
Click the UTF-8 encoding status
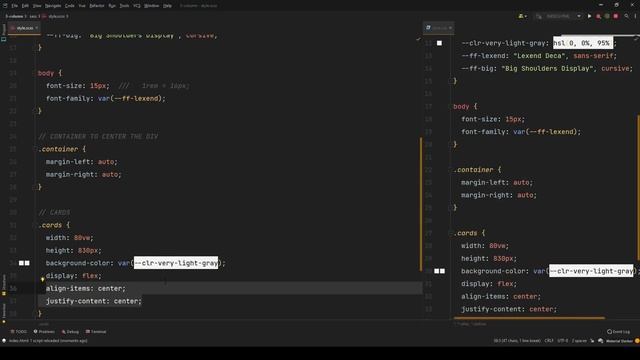[562, 340]
